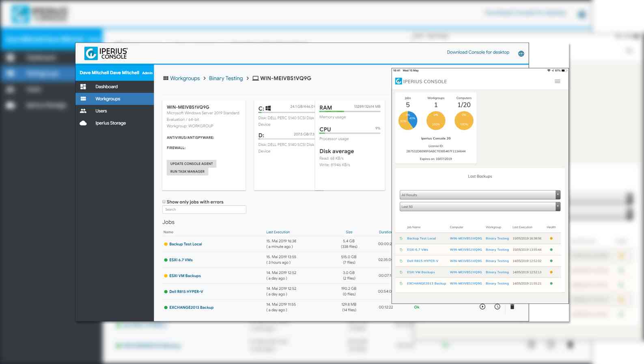Click row icon beside tablet ESXI 6.7 VMs
The width and height of the screenshot is (644, 364).
click(401, 250)
